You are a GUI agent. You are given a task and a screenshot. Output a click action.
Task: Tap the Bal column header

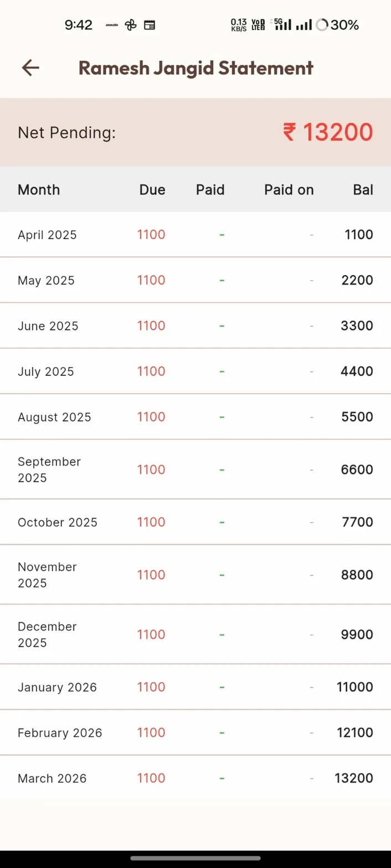click(x=363, y=190)
